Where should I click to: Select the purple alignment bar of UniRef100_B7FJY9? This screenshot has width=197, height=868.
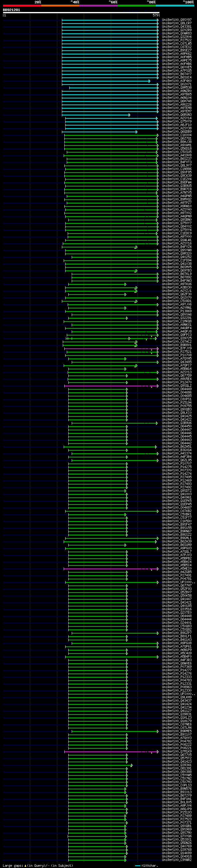click(x=111, y=349)
